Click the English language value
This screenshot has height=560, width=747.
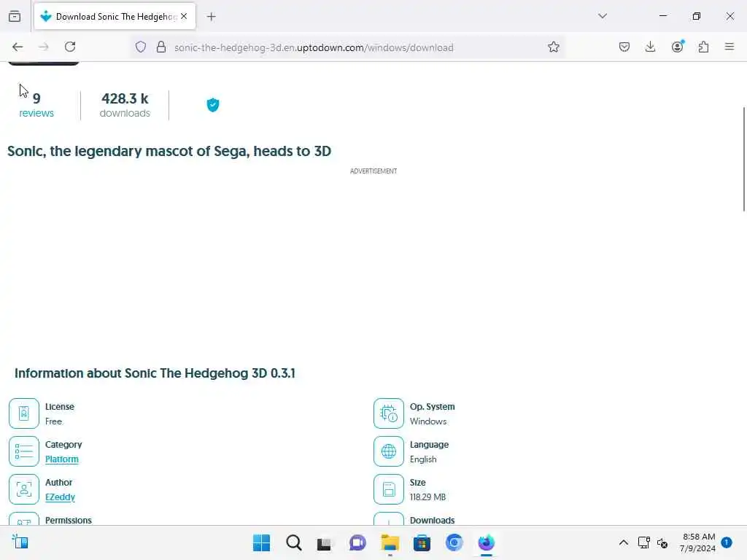pyautogui.click(x=423, y=459)
